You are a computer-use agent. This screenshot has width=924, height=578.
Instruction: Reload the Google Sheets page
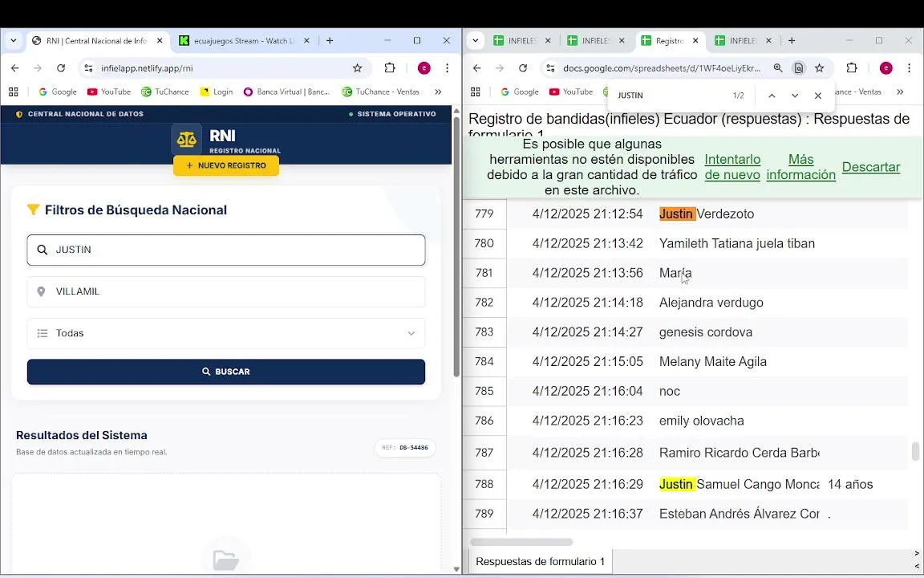coord(523,68)
